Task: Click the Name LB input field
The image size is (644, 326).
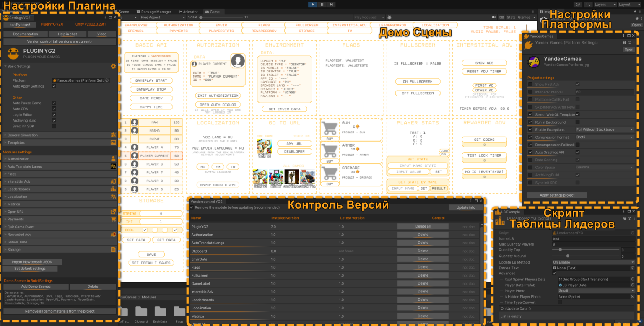Action: [x=594, y=239]
